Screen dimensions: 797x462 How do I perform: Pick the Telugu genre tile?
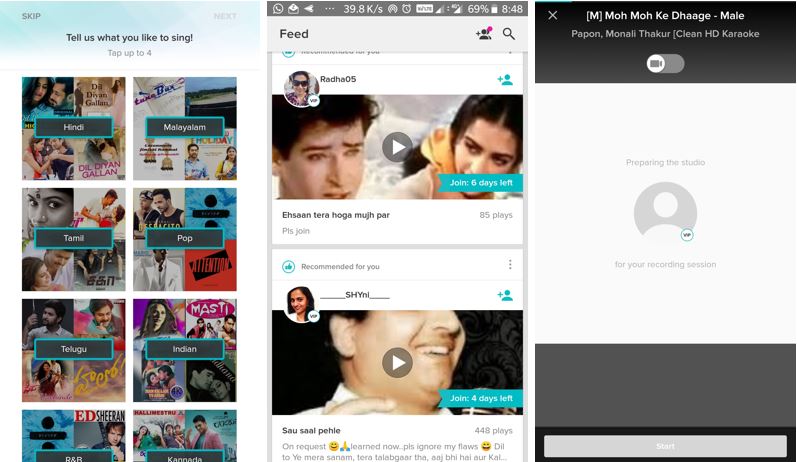point(74,349)
